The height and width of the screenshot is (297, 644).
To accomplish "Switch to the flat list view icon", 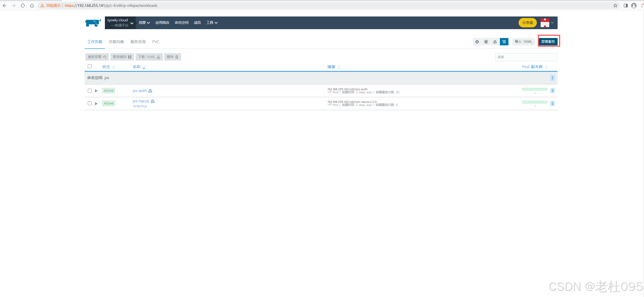I will click(x=486, y=42).
